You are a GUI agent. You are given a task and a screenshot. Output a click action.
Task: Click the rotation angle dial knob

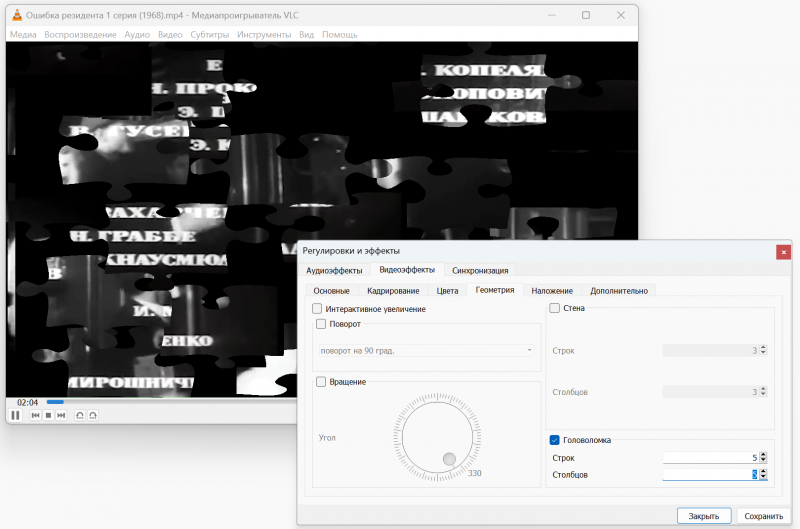pos(449,459)
